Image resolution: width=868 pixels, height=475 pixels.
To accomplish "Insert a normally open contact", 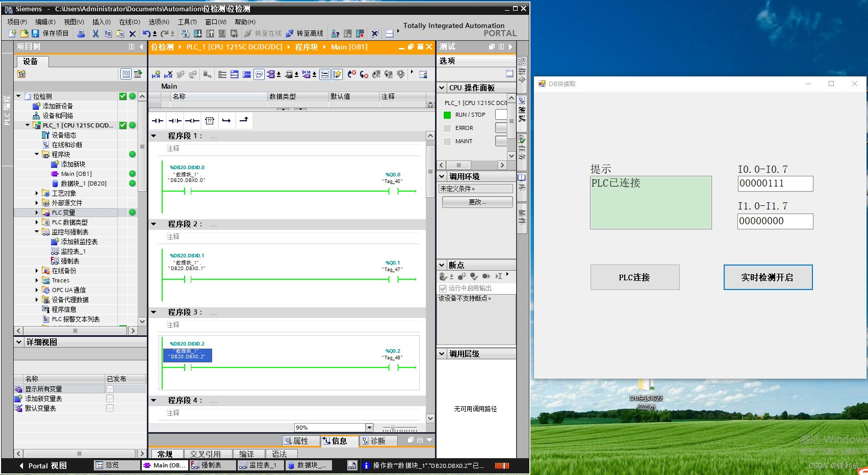I will pos(158,121).
